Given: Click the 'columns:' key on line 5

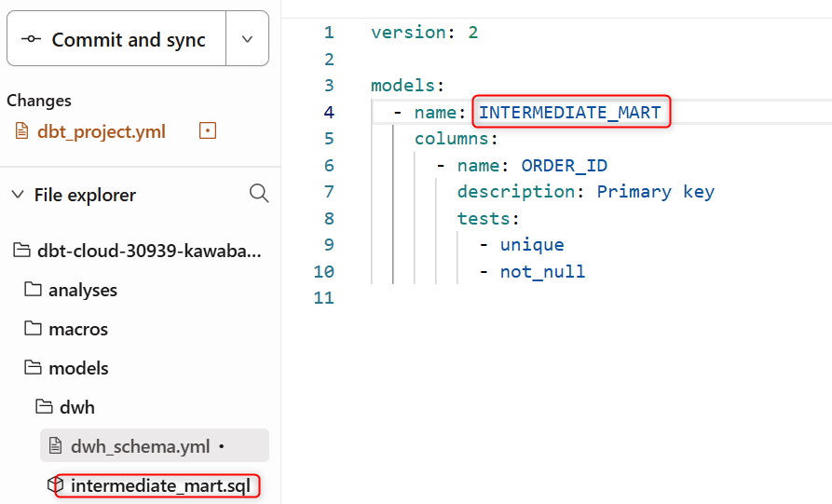Looking at the screenshot, I should coord(457,139).
